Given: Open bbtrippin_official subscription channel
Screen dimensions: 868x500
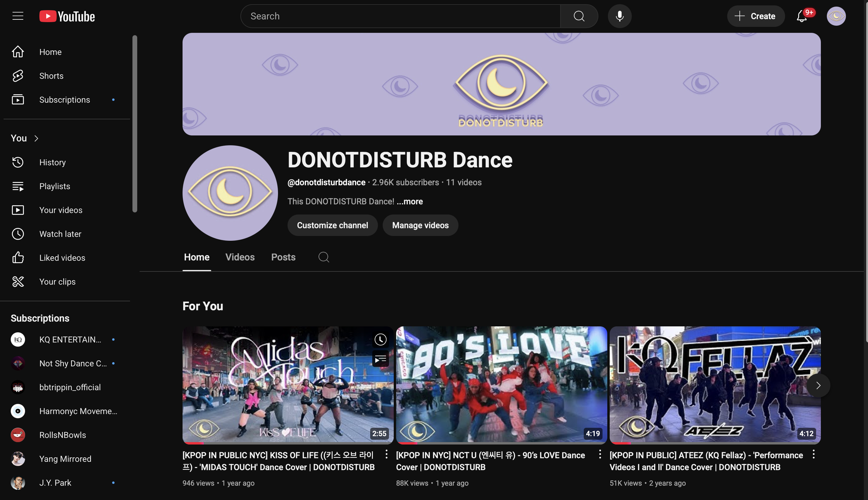Looking at the screenshot, I should 67,387.
